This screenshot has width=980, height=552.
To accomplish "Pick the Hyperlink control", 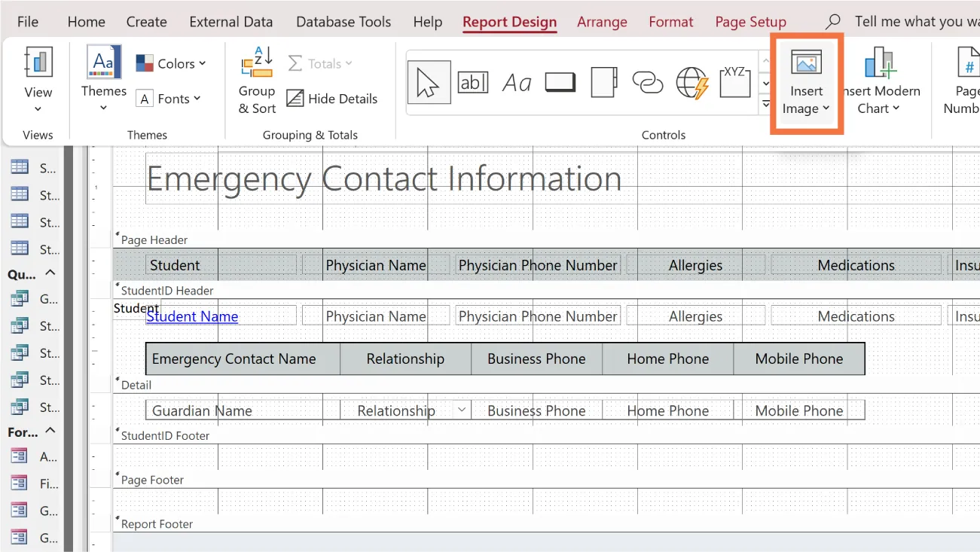I will click(648, 82).
